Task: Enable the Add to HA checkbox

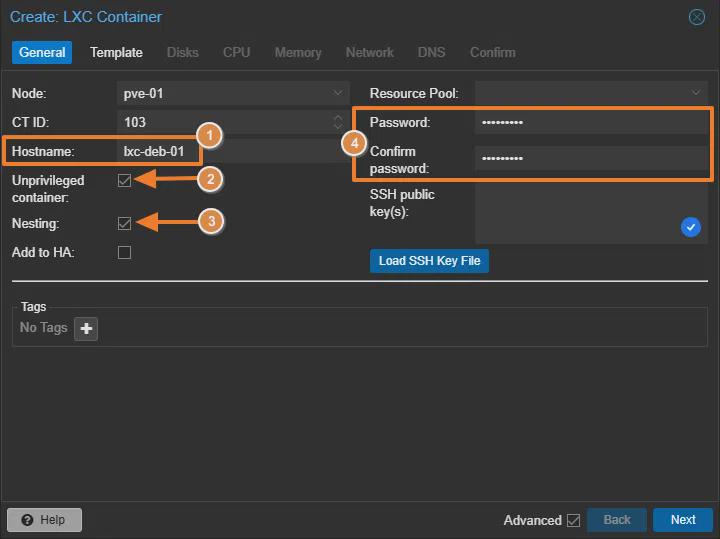Action: click(124, 253)
